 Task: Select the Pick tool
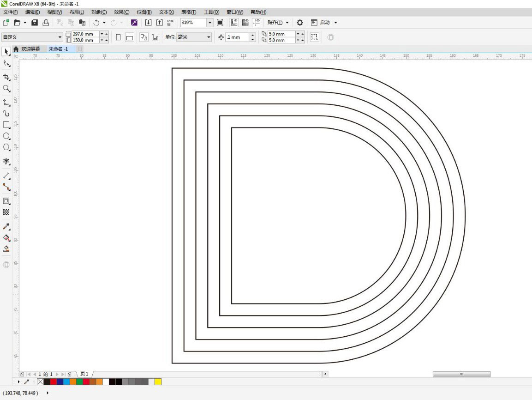[6, 52]
